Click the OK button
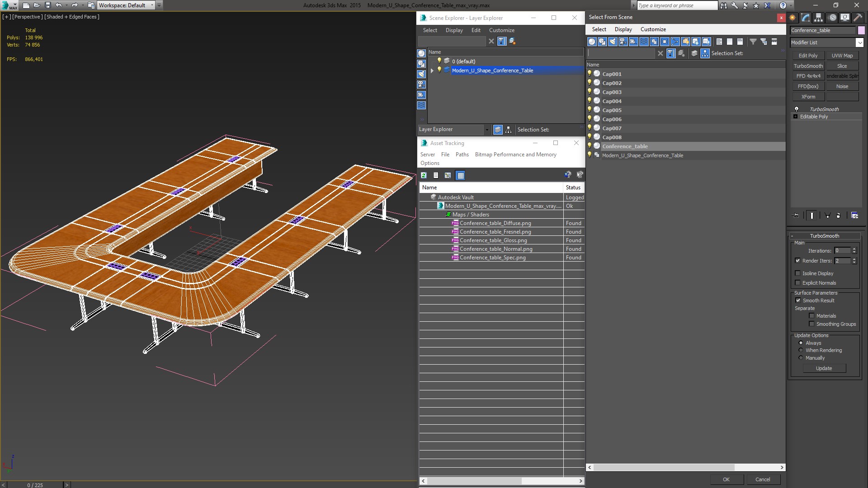This screenshot has height=488, width=868. [x=726, y=479]
